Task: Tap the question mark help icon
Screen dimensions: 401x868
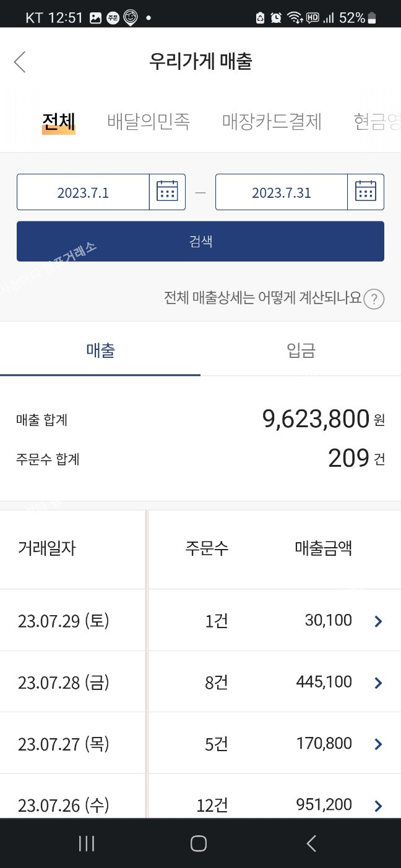Action: pos(374,300)
